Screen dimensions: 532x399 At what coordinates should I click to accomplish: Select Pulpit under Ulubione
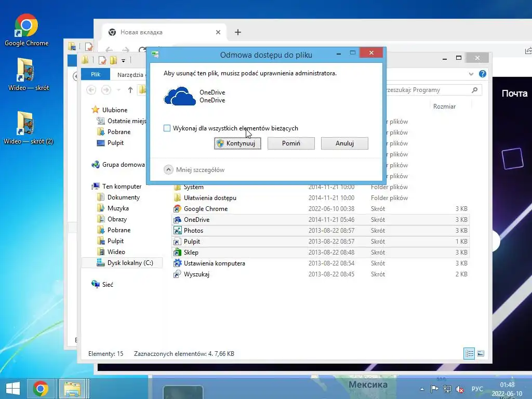tap(110, 143)
